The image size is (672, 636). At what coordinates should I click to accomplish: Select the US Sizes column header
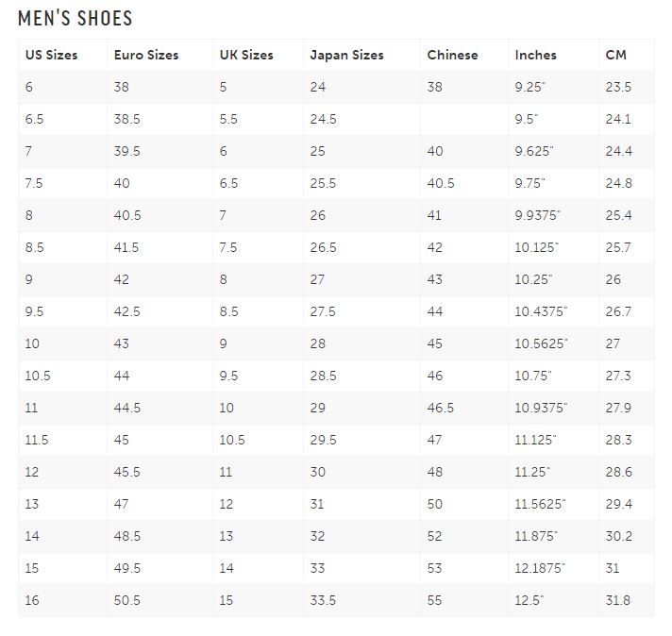point(51,55)
